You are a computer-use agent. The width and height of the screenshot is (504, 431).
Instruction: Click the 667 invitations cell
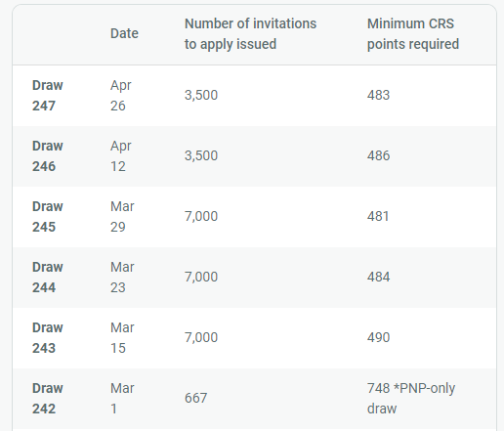[195, 398]
